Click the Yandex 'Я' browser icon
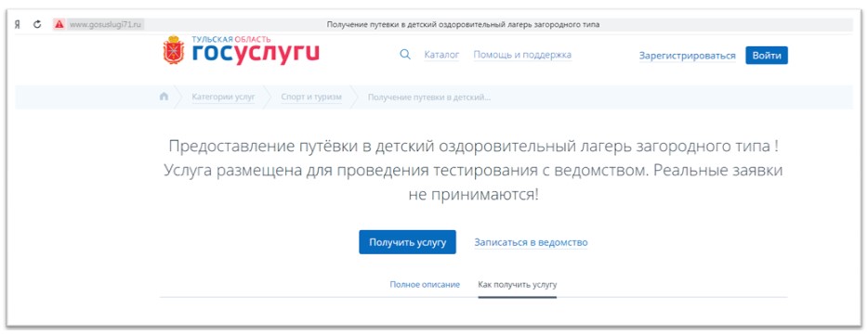868x335 pixels. (x=18, y=24)
